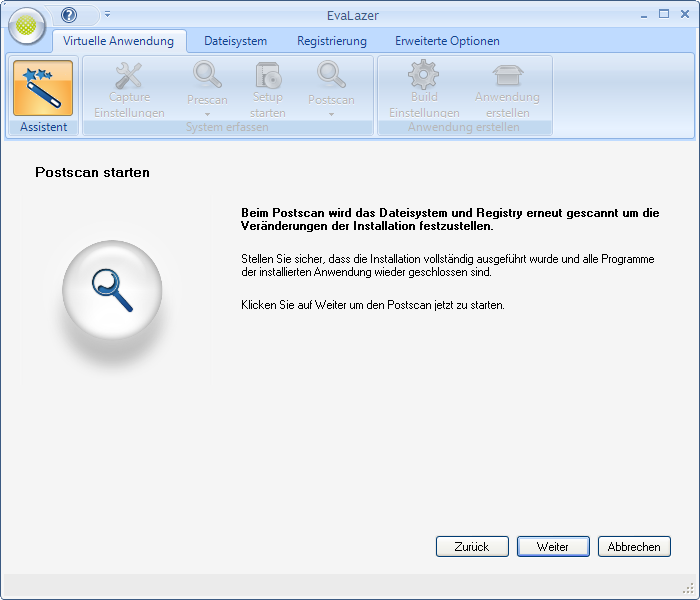700x600 pixels.
Task: Expand the Postscan dropdown arrow
Action: (330, 114)
